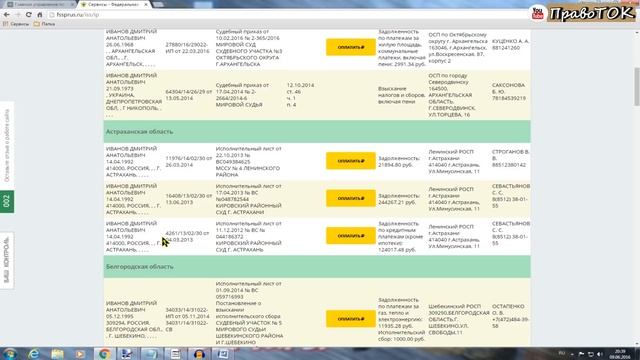Open the Ваш контроль side tab
640x360 pixels.
point(7,260)
